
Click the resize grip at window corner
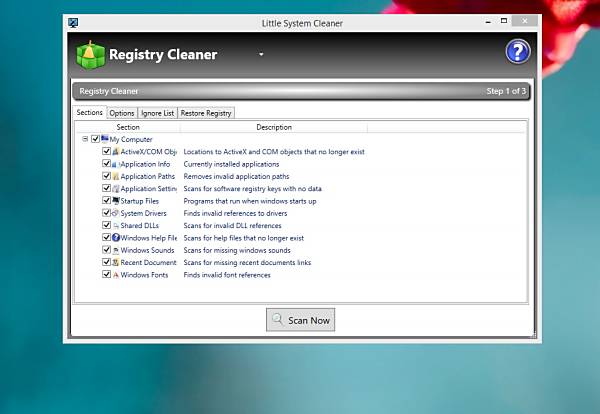click(x=533, y=335)
